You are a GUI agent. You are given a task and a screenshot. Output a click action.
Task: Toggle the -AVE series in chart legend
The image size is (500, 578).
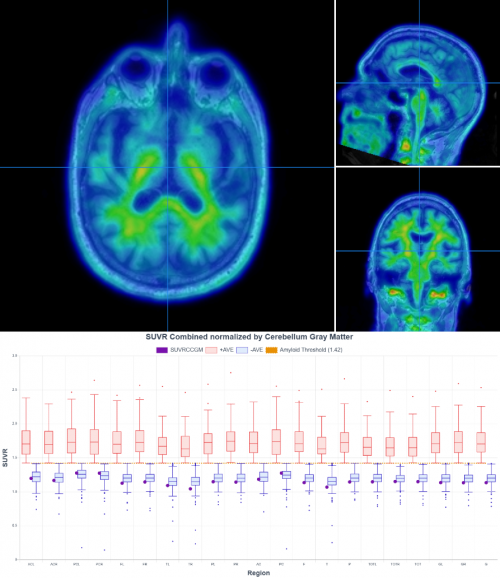[250, 350]
